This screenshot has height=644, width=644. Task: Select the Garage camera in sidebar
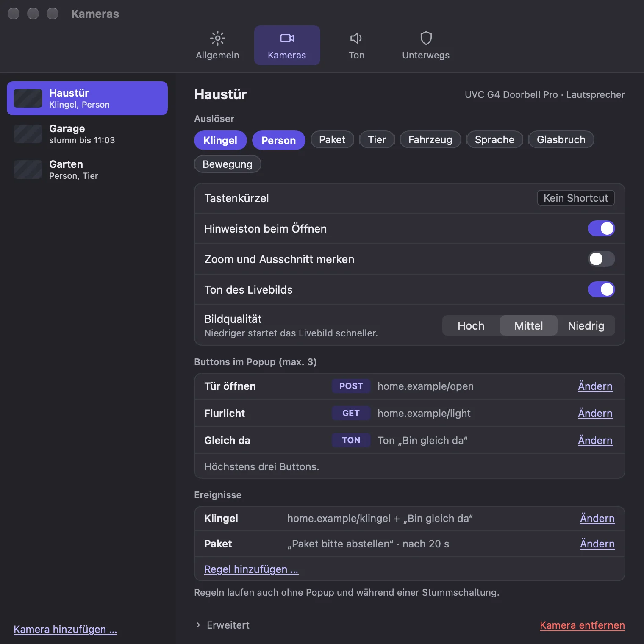click(x=87, y=134)
